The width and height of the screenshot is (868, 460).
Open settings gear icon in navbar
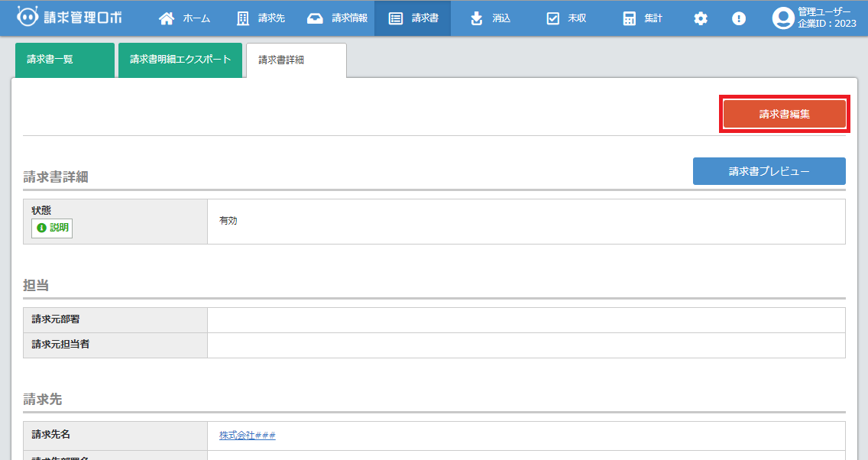point(701,18)
